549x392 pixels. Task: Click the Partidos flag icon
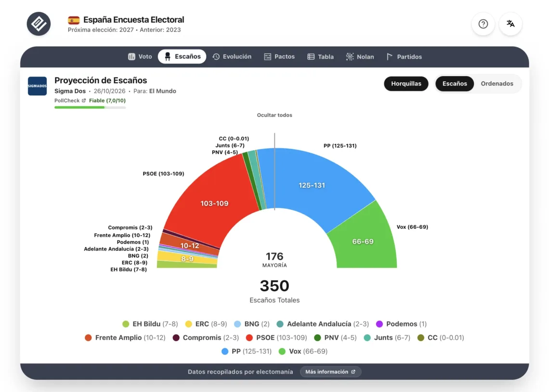[x=389, y=57]
